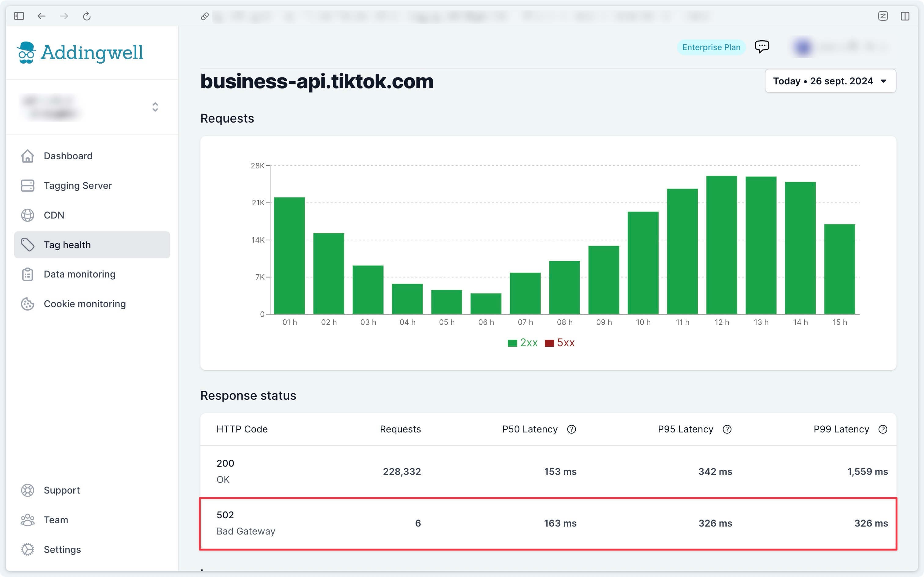Show P99 Latency help tooltip icon

pyautogui.click(x=883, y=429)
